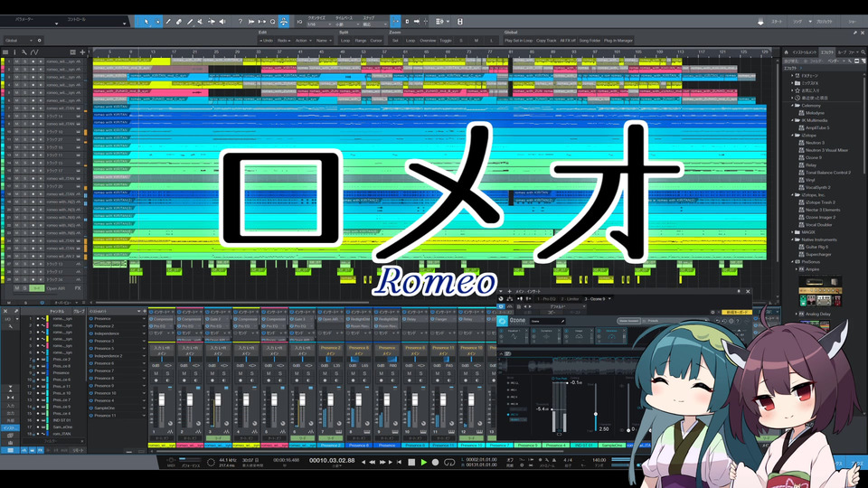
Task: Toggle power of SampleOne instrument
Action: pyautogui.click(x=90, y=408)
